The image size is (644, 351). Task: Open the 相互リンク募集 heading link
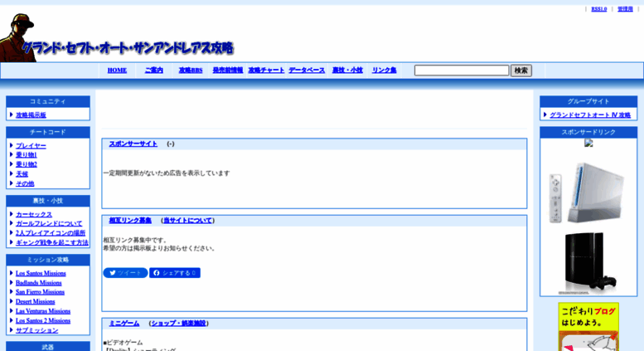tap(130, 220)
